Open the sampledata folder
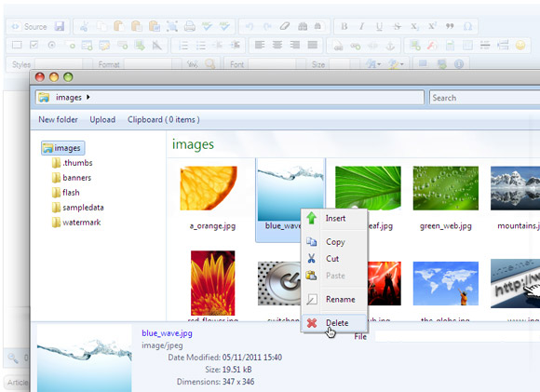The width and height of the screenshot is (540, 392). point(78,208)
